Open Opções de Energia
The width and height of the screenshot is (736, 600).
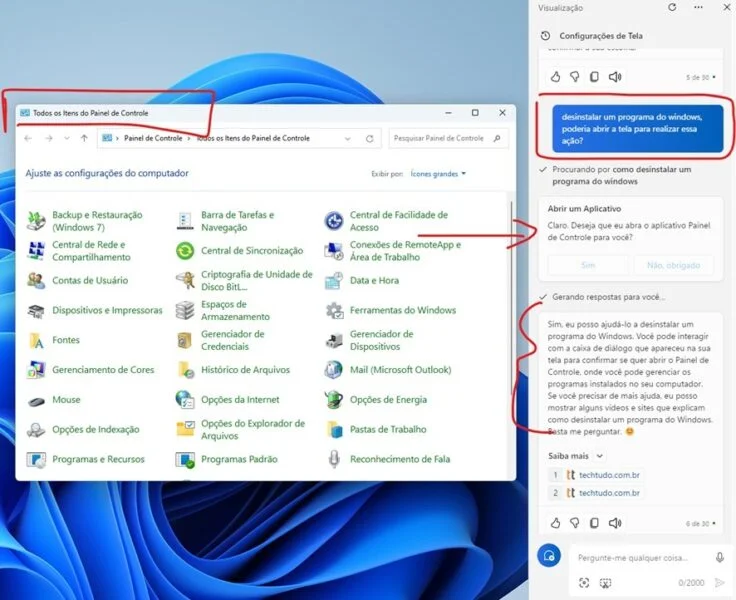376,400
